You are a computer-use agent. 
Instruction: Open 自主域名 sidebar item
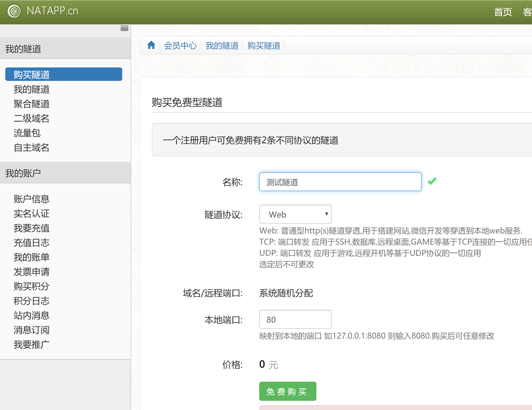pos(32,147)
